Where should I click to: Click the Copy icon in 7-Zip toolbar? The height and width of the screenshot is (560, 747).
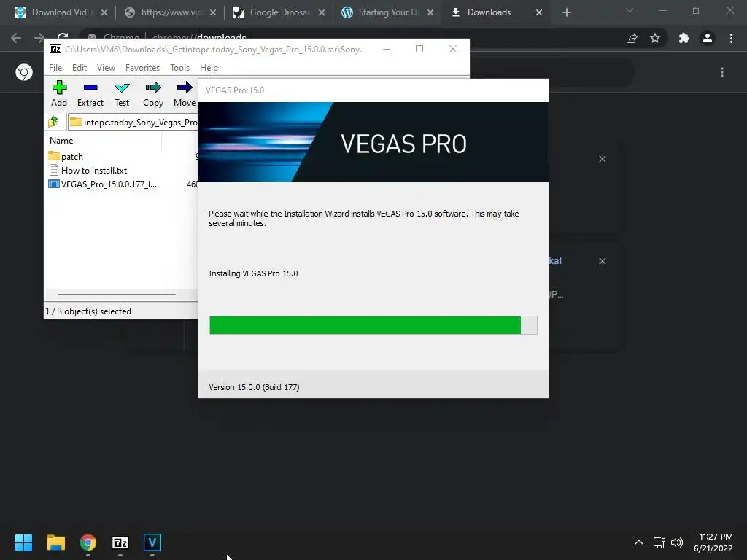point(153,87)
